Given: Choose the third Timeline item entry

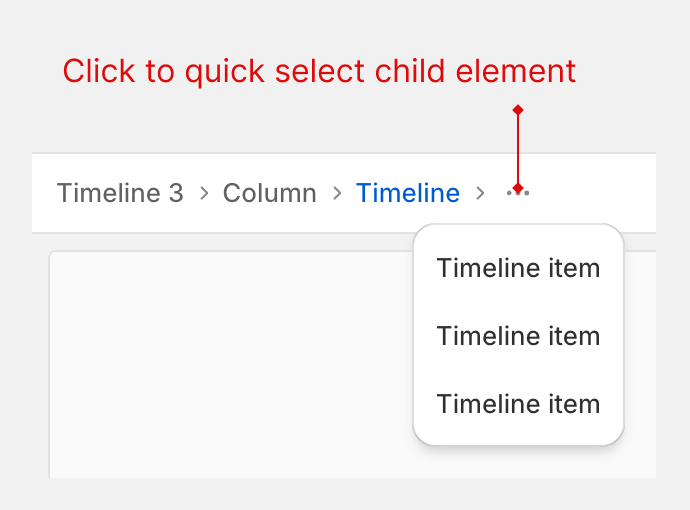Looking at the screenshot, I should point(518,404).
